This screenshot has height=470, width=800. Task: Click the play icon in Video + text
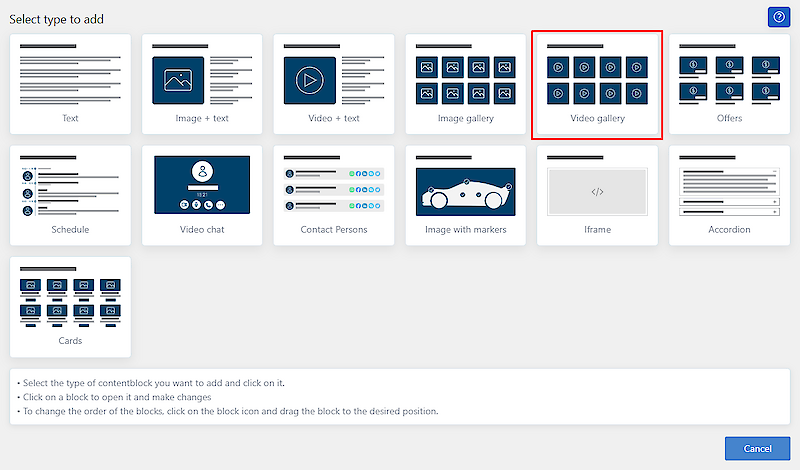309,78
